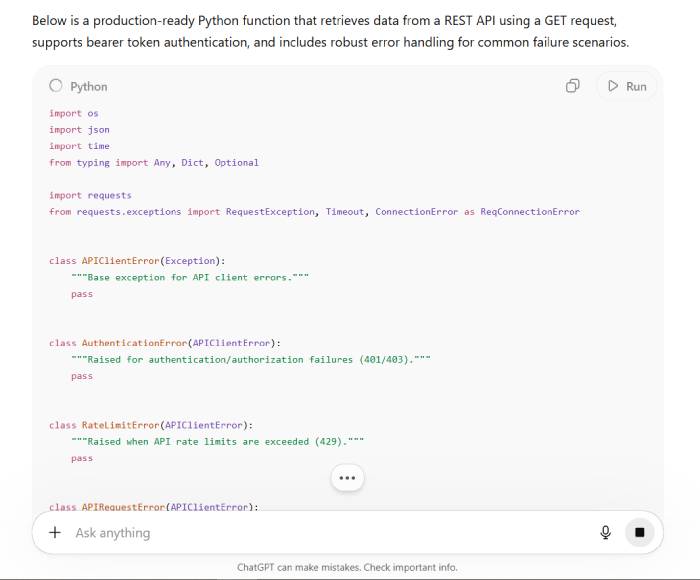Open the attachment plus menu
The height and width of the screenshot is (580, 700).
55,532
